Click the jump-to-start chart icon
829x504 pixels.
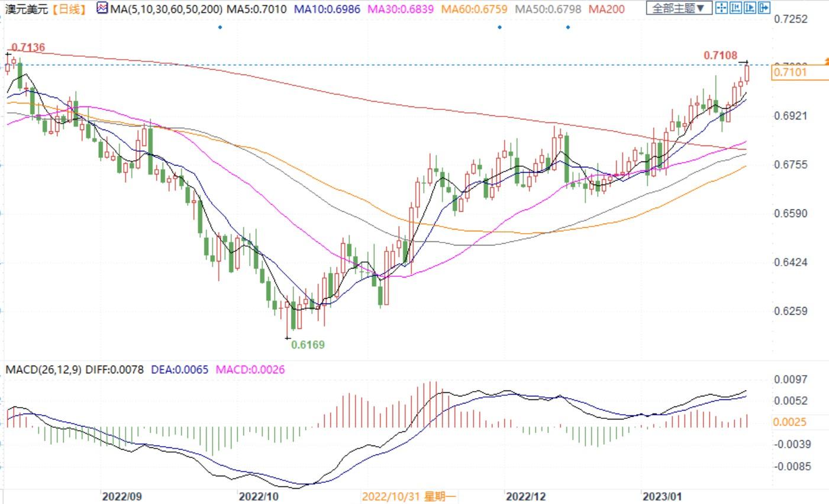736,8
